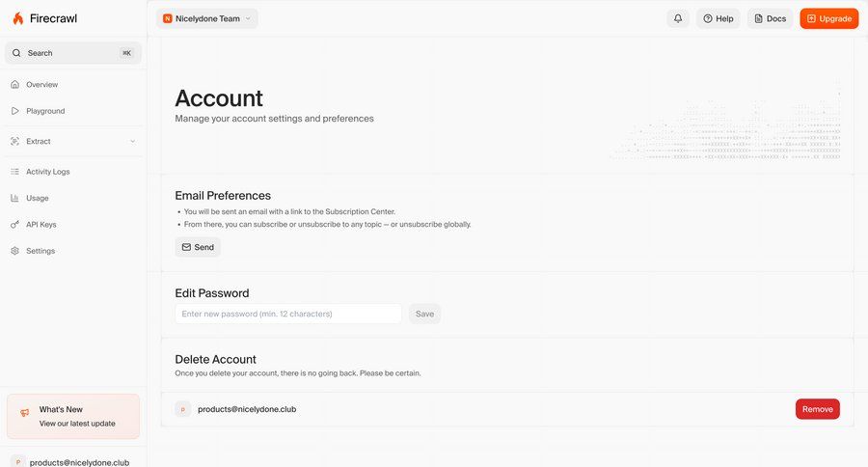Open the Nicelydone Team switcher dropdown

point(206,18)
